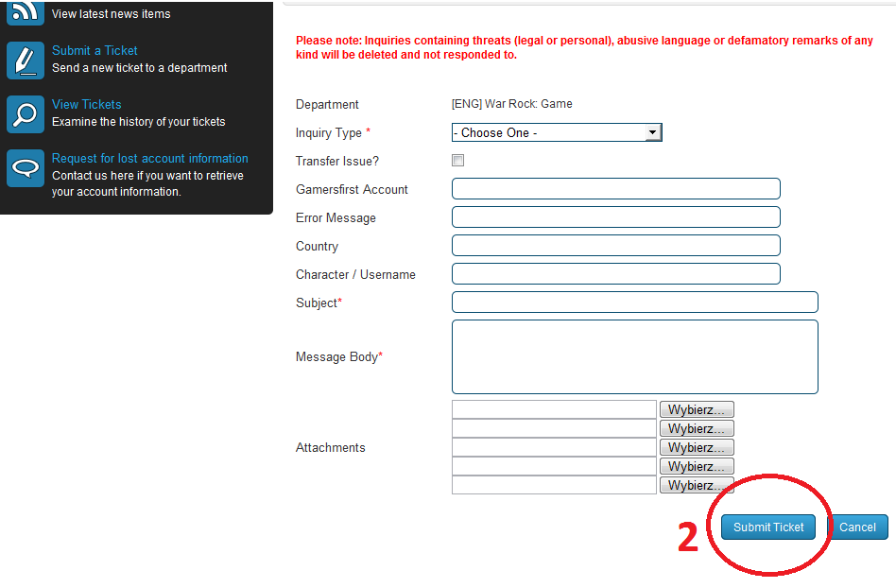Click the fifth attachment file path box

(x=554, y=485)
